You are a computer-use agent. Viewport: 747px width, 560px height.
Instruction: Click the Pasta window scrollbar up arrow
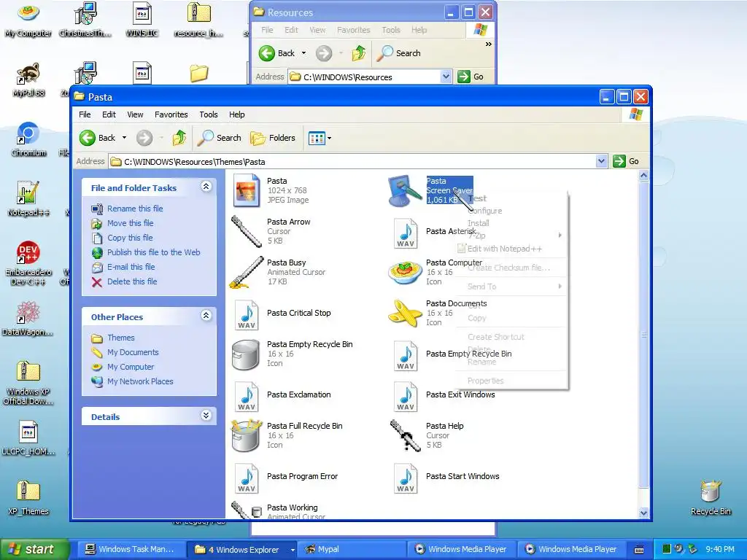click(643, 176)
